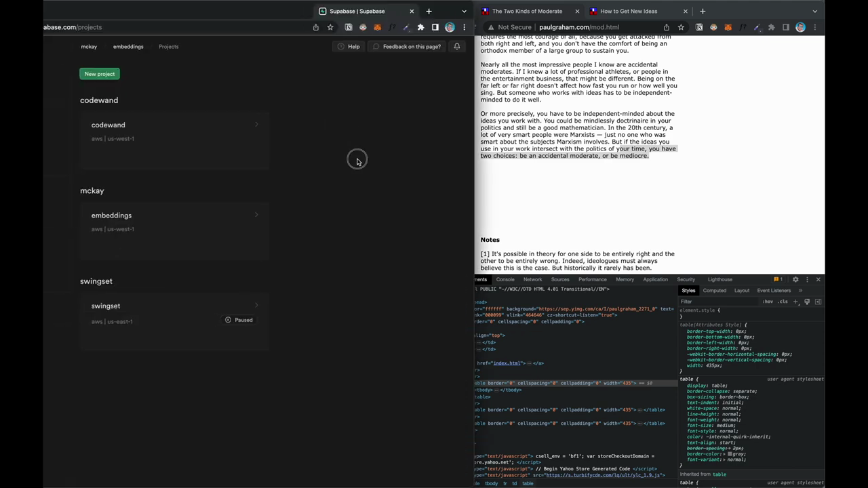Image resolution: width=868 pixels, height=488 pixels.
Task: Bookmark the paulgraham.com page with the star
Action: [681, 27]
